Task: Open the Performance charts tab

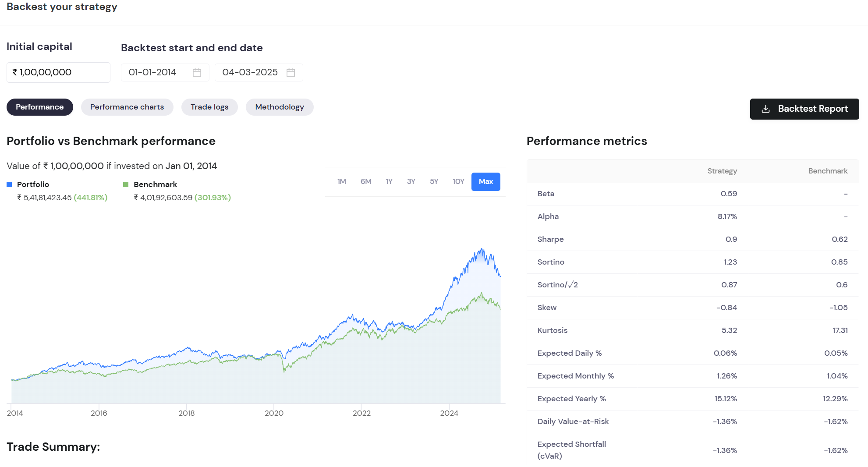Action: pos(127,107)
